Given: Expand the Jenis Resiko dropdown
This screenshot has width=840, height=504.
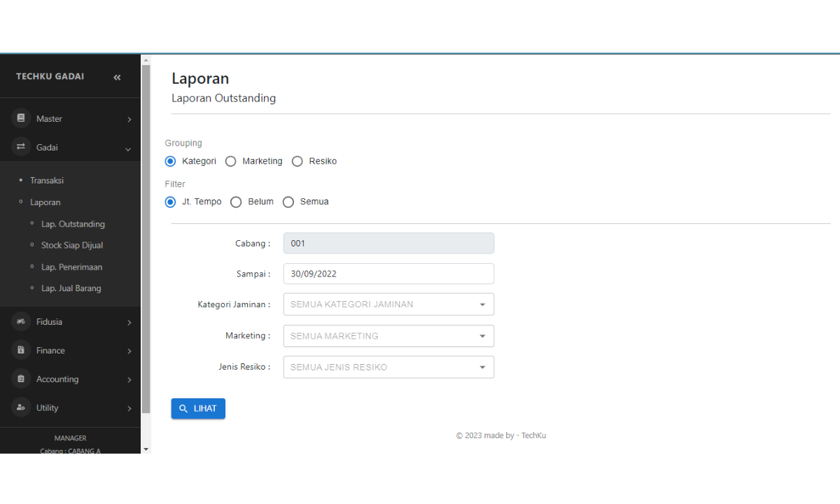Looking at the screenshot, I should [388, 367].
